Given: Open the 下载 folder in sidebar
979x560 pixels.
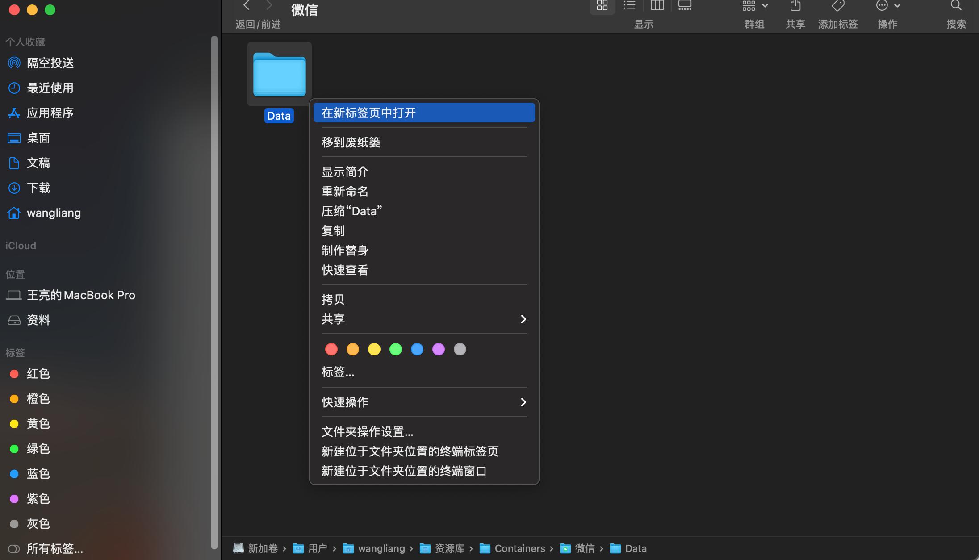Looking at the screenshot, I should point(38,188).
